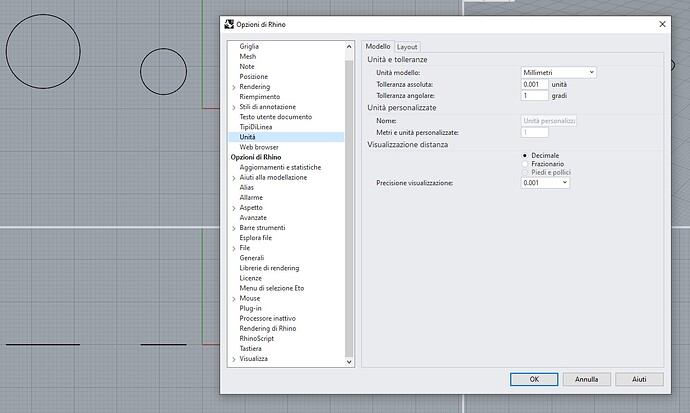
Task: Select Tastiera in the options tree
Action: [250, 349]
